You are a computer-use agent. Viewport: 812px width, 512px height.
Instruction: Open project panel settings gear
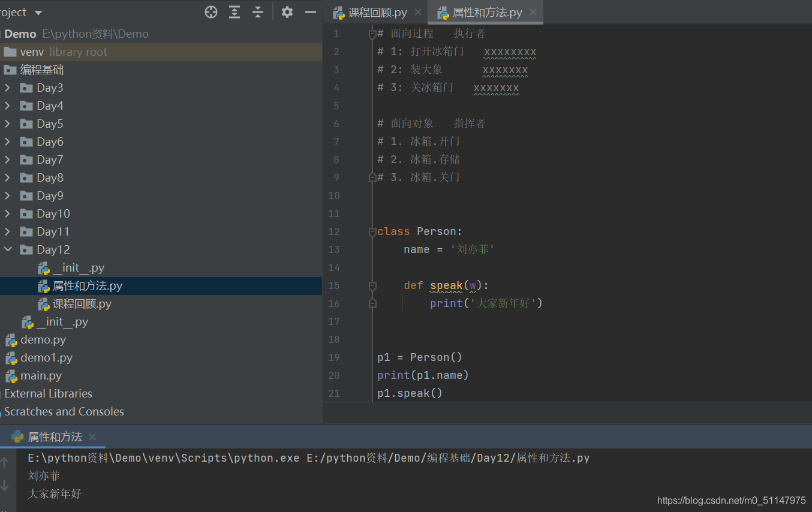point(287,12)
